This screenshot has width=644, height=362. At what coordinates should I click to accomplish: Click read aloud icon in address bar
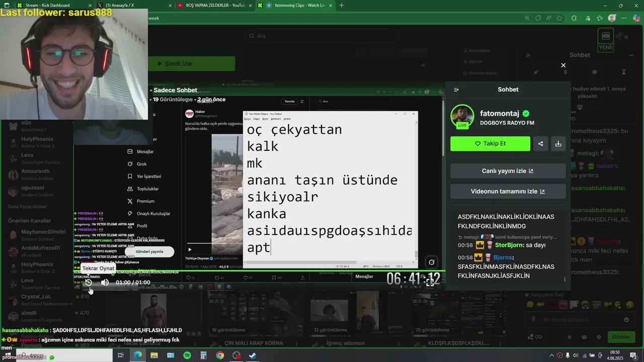pos(549,18)
